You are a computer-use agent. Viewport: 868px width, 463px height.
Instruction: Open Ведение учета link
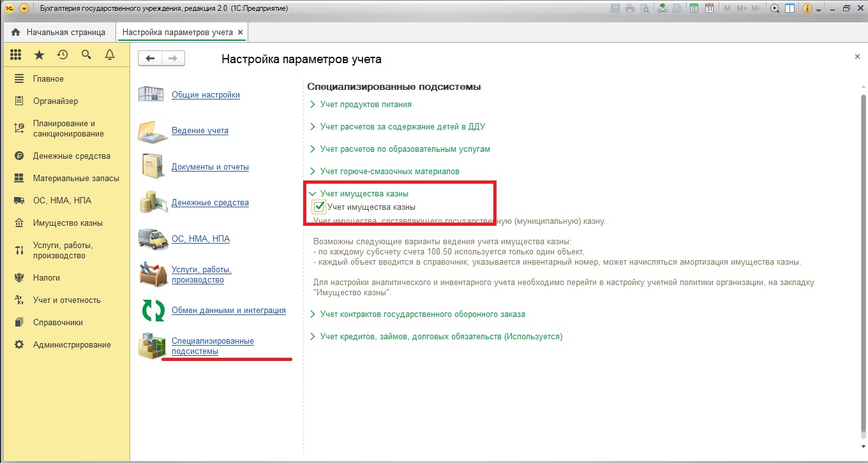point(200,131)
